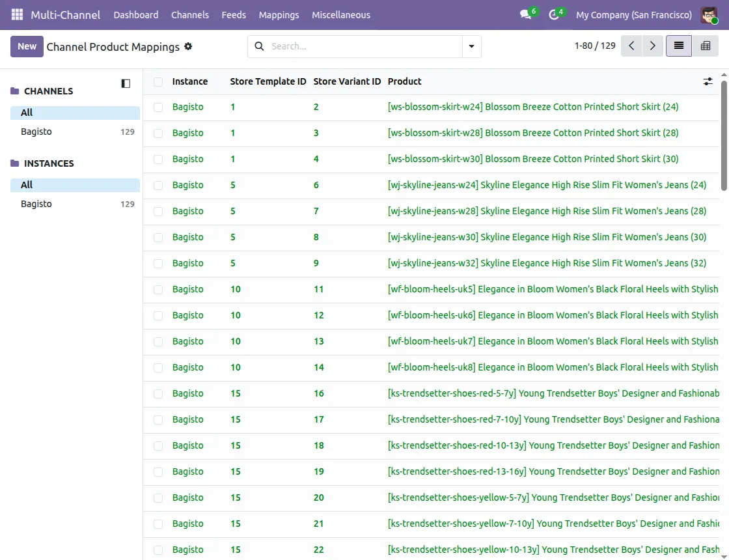Open company switcher My Company (San Francisco)
Screen dimensions: 729x560
click(x=634, y=15)
